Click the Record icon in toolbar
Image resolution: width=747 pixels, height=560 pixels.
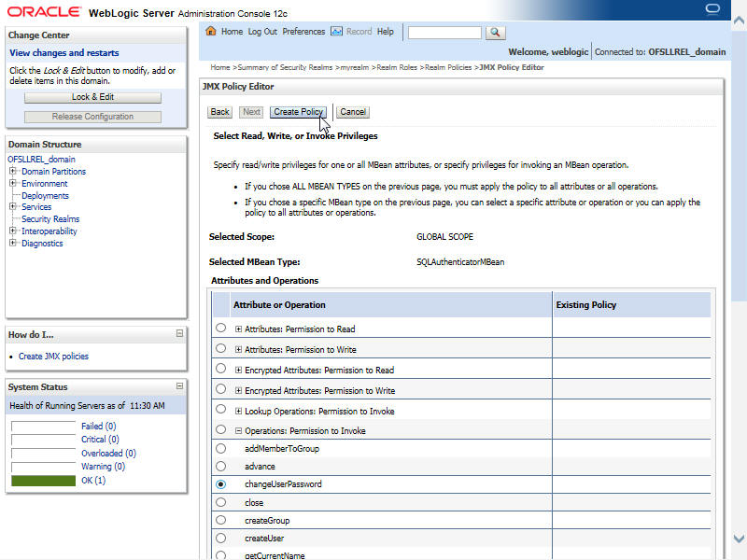337,32
